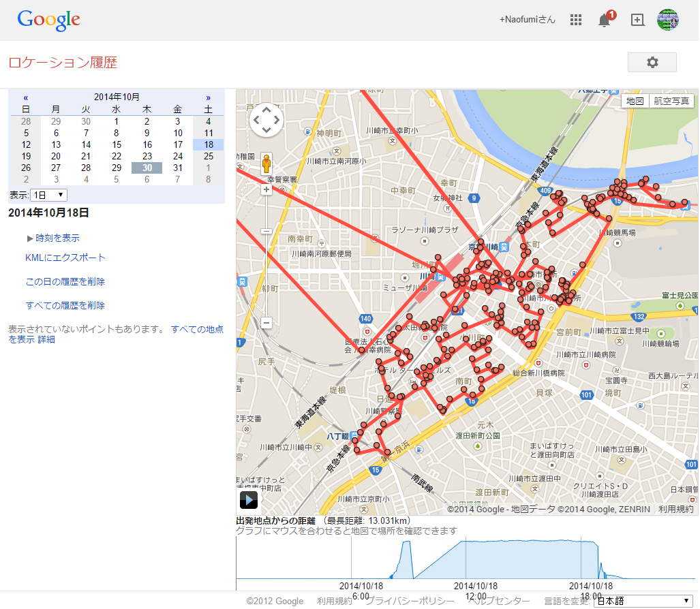Open the 日本語 language dropdown

click(643, 601)
